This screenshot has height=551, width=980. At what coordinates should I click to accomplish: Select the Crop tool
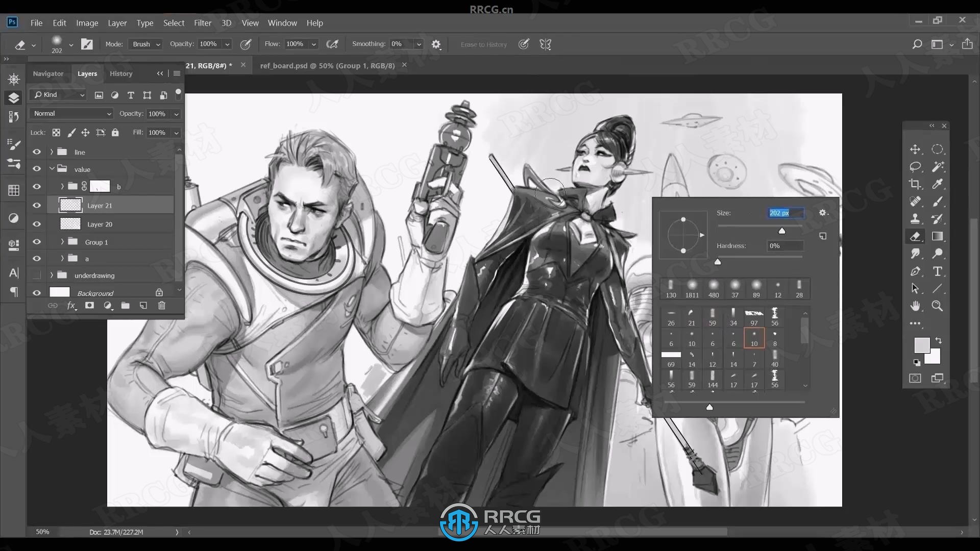(x=915, y=184)
